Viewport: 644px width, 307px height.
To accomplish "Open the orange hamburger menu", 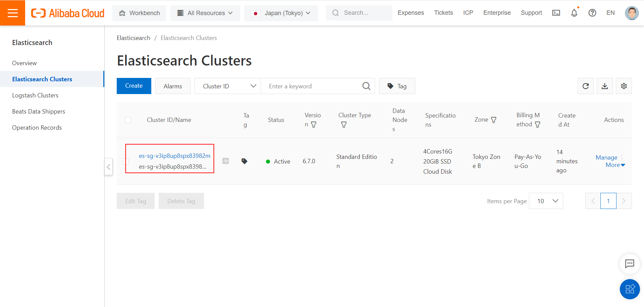I will click(12, 13).
